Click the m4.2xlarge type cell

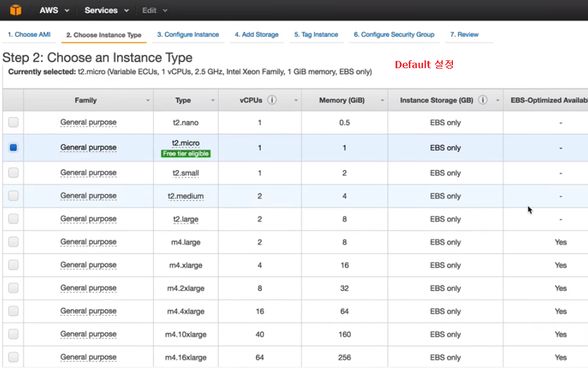186,288
